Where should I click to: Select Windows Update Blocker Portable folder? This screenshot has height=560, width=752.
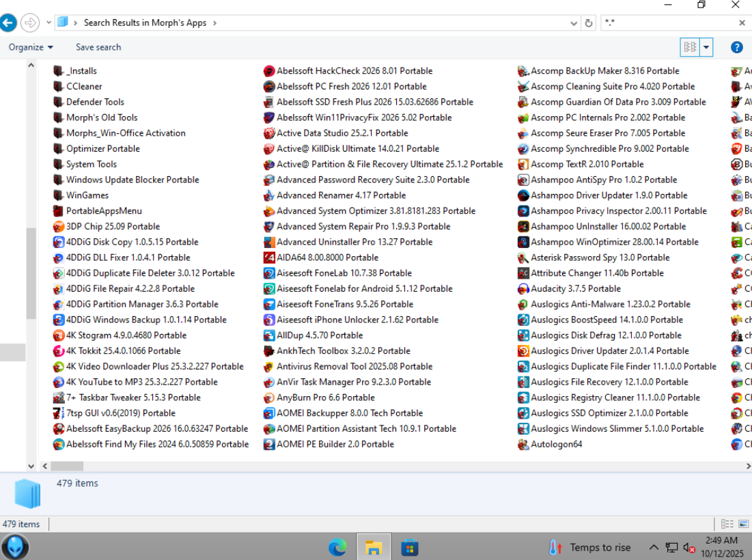click(x=126, y=180)
